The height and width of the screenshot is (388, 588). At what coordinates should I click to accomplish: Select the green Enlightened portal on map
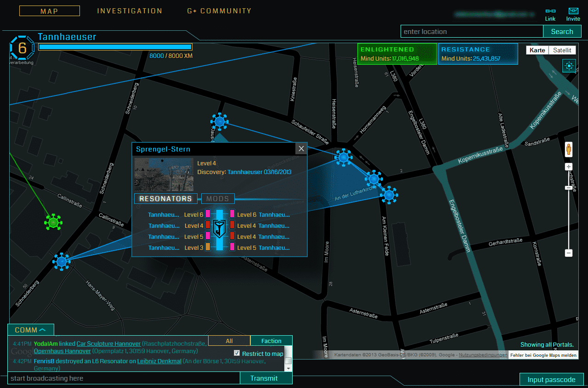coord(53,222)
